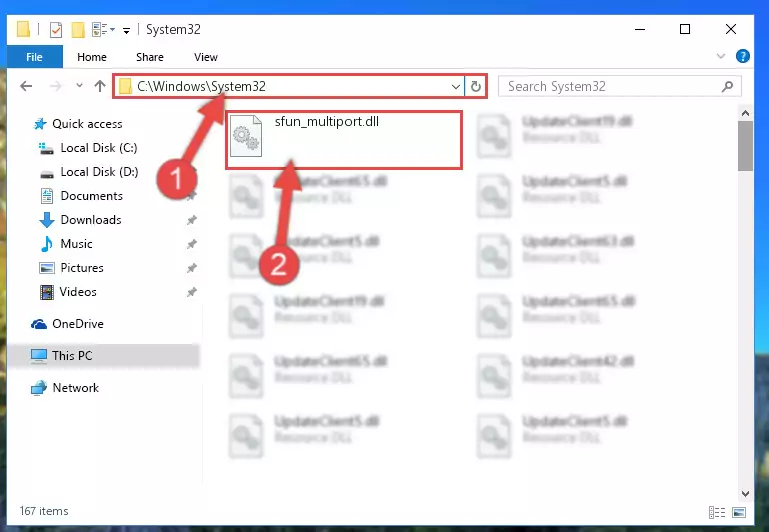Image resolution: width=769 pixels, height=532 pixels.
Task: Open the File ribbon tab
Action: point(34,57)
